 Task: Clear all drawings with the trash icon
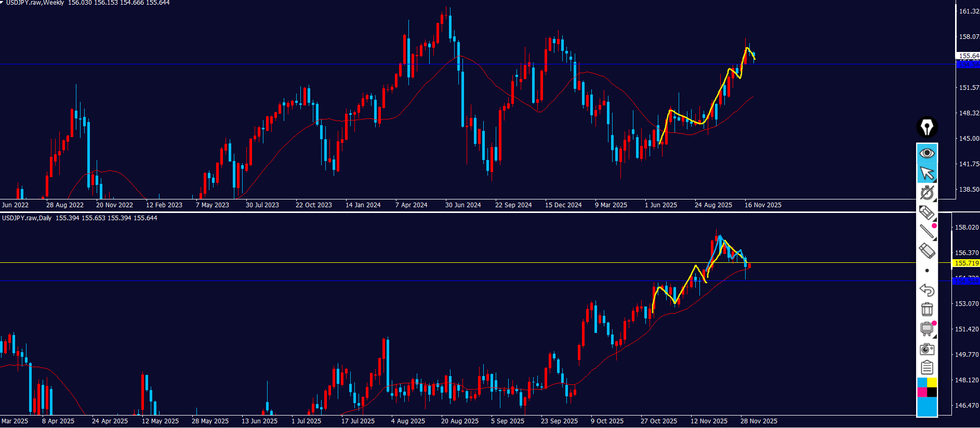coord(926,310)
